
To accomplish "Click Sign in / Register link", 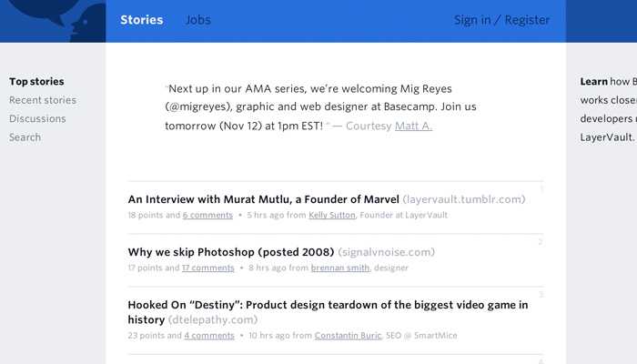I will [501, 20].
